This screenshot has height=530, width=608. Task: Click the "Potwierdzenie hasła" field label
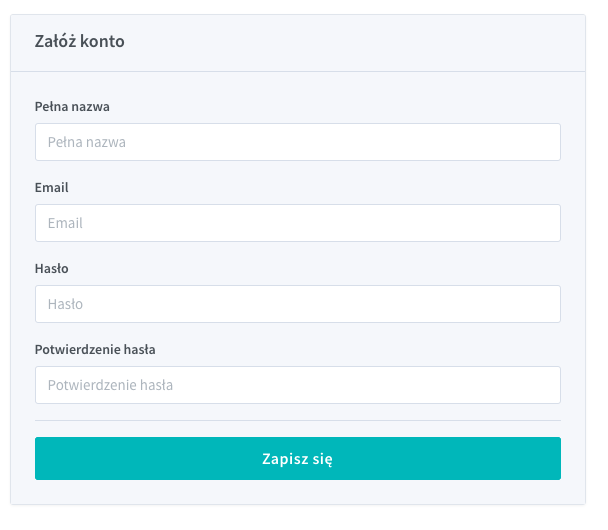[x=95, y=349]
